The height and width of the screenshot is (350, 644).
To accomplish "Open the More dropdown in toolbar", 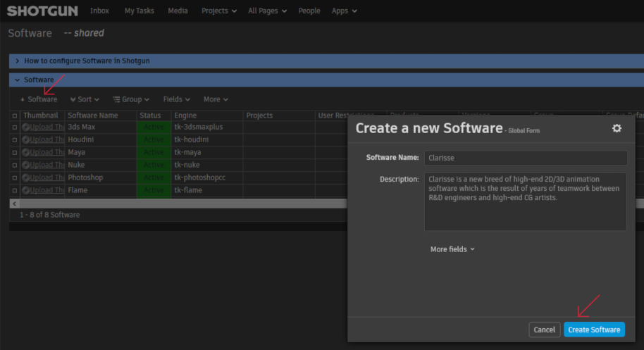I will click(x=216, y=99).
